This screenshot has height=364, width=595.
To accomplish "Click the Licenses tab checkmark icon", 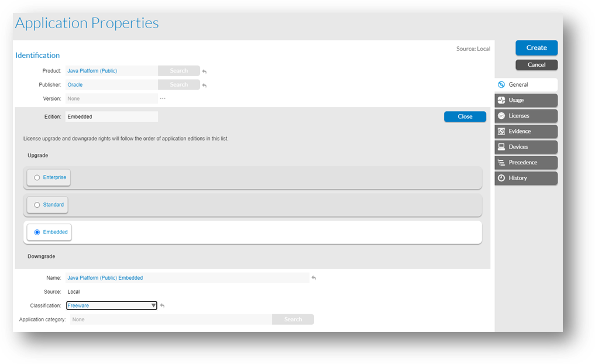I will [x=501, y=116].
